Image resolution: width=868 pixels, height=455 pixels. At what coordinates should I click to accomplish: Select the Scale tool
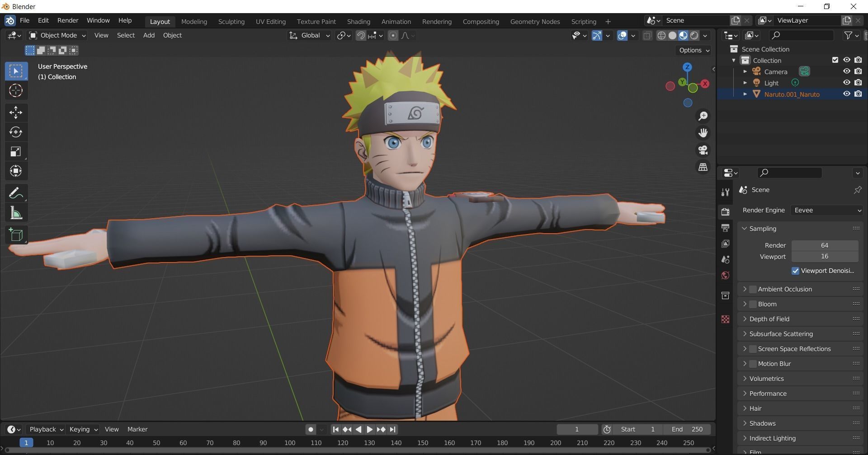click(16, 151)
